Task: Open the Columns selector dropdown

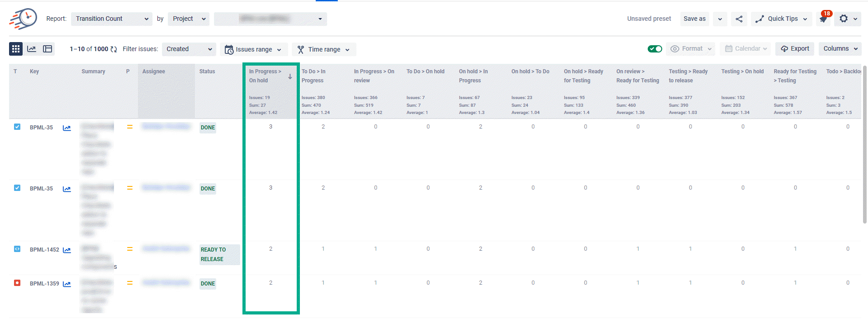Action: pyautogui.click(x=840, y=49)
